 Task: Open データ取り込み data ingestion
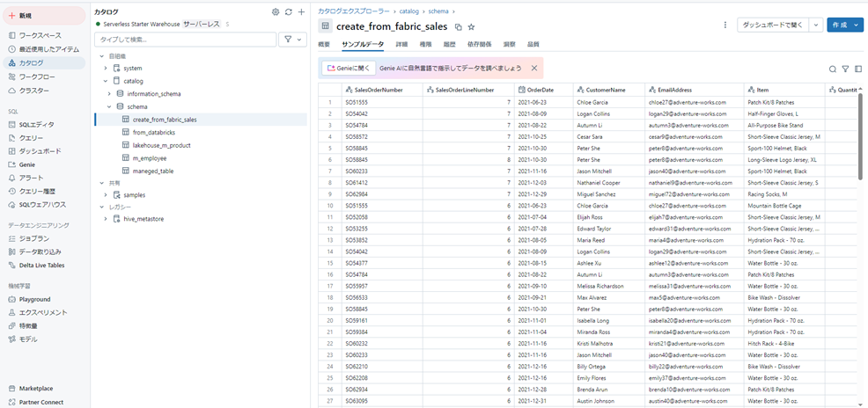pos(44,252)
